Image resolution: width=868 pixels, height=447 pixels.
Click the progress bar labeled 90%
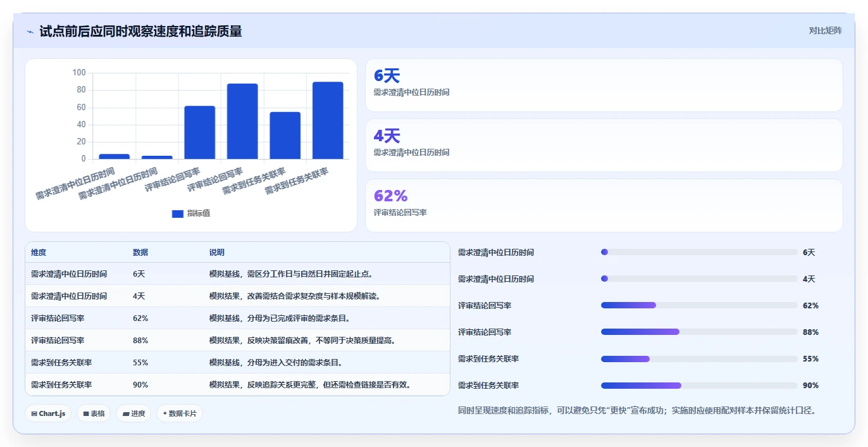[699, 385]
